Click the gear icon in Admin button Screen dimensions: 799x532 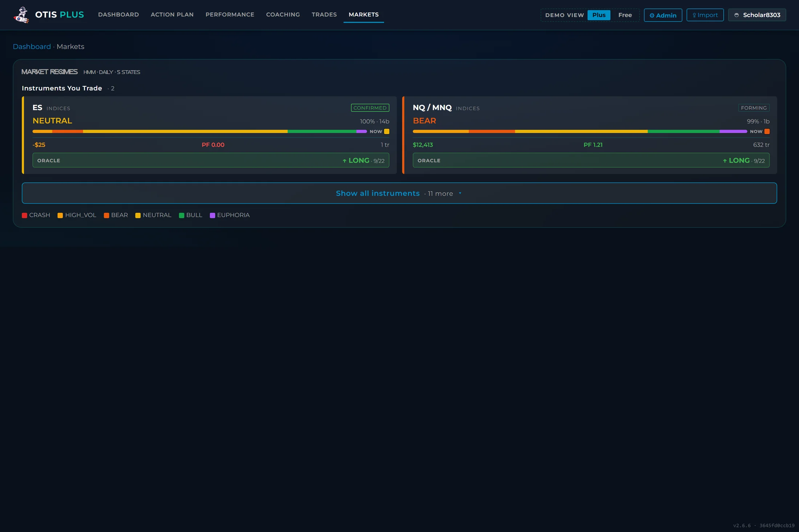[x=652, y=15]
